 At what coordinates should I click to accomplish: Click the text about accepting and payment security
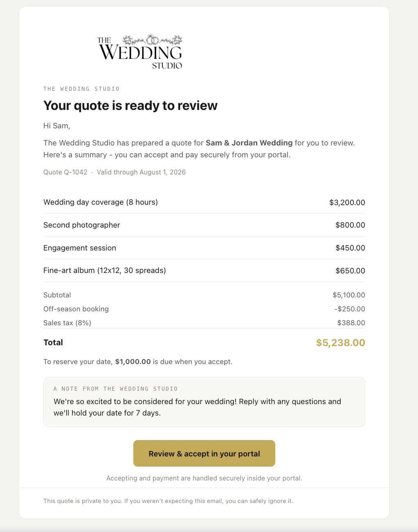coord(204,478)
